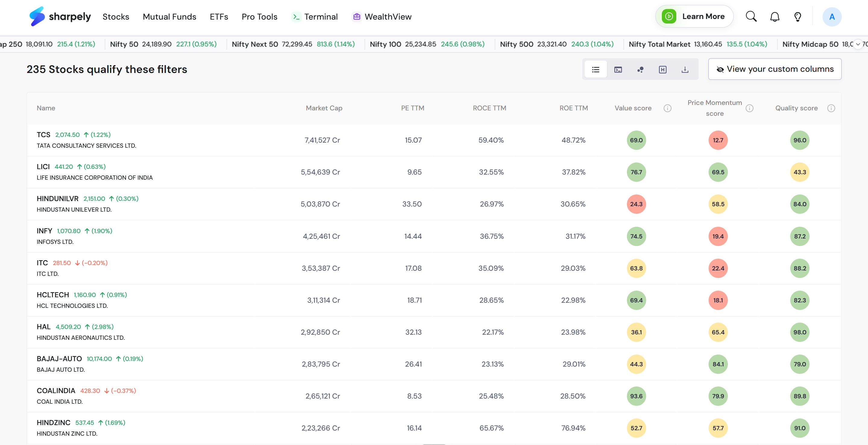Screen dimensions: 868x445
Task: Expand the index ticker chevron
Action: click(x=858, y=44)
